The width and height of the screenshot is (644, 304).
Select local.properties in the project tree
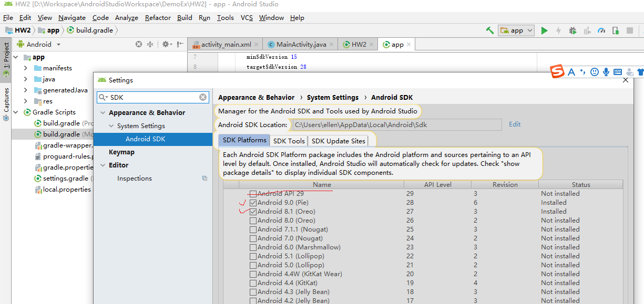[63, 190]
